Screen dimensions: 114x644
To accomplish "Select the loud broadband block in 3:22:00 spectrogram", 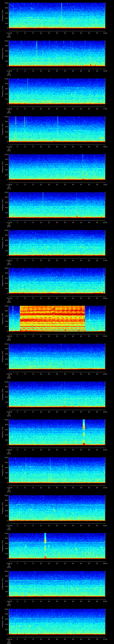I will click(52, 318).
